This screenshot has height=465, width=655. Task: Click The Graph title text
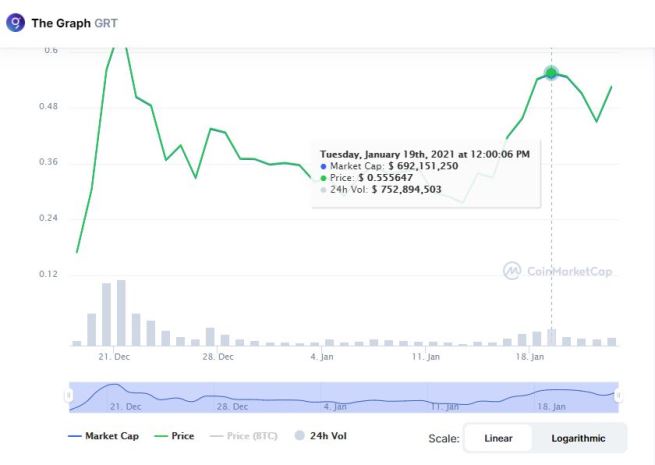[60, 22]
